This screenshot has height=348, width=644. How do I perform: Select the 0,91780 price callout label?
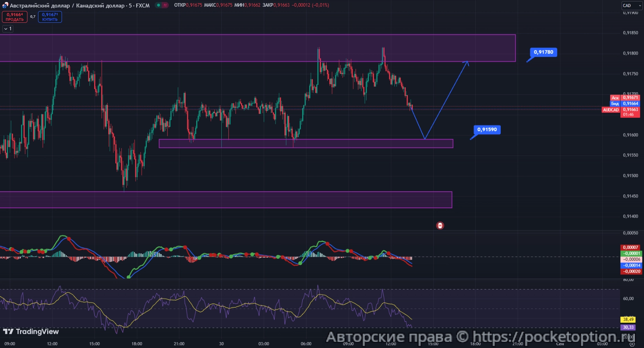(543, 52)
